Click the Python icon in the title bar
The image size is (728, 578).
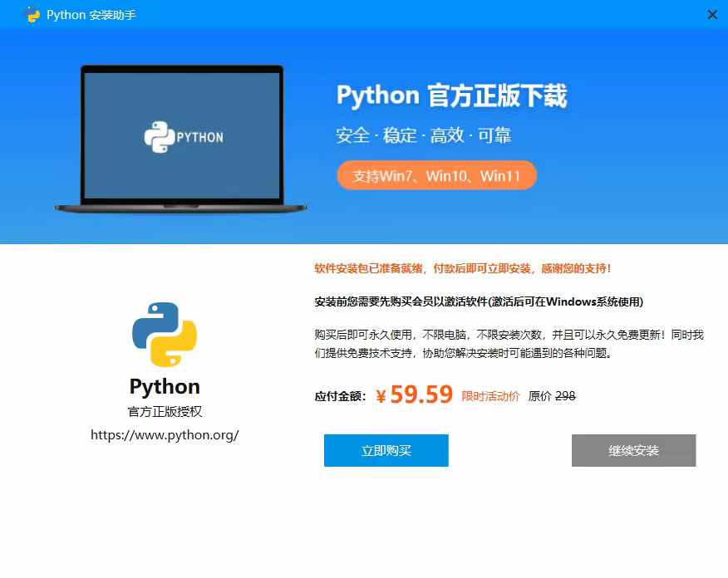32,14
